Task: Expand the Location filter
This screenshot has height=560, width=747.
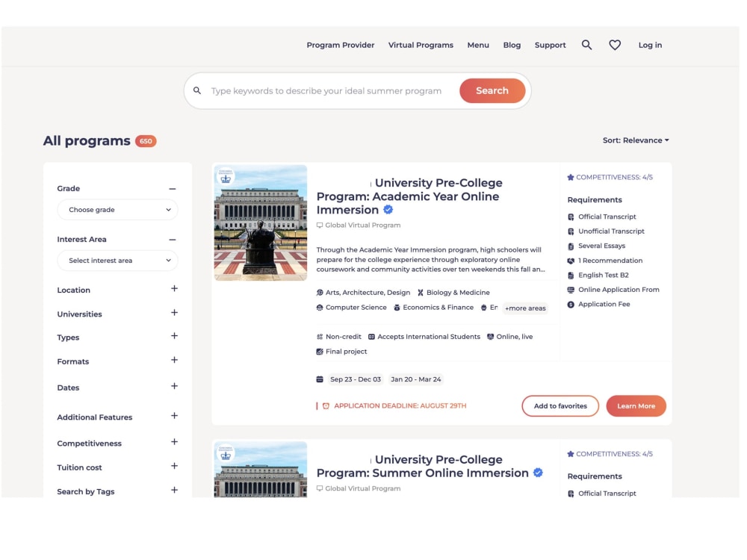Action: (174, 288)
